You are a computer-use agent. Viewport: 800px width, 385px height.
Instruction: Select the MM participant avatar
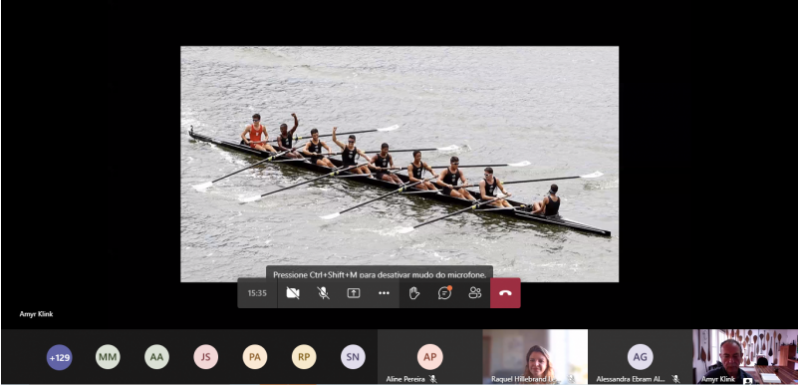tap(108, 357)
